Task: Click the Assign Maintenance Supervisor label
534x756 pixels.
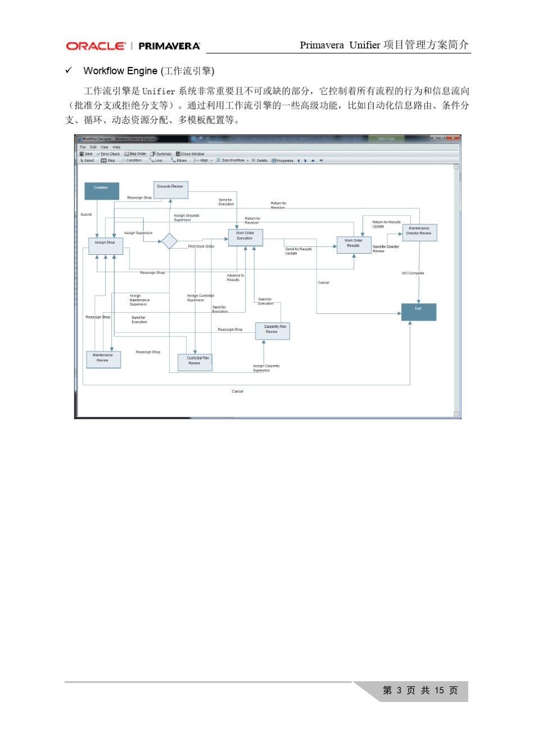Action: coord(139,300)
